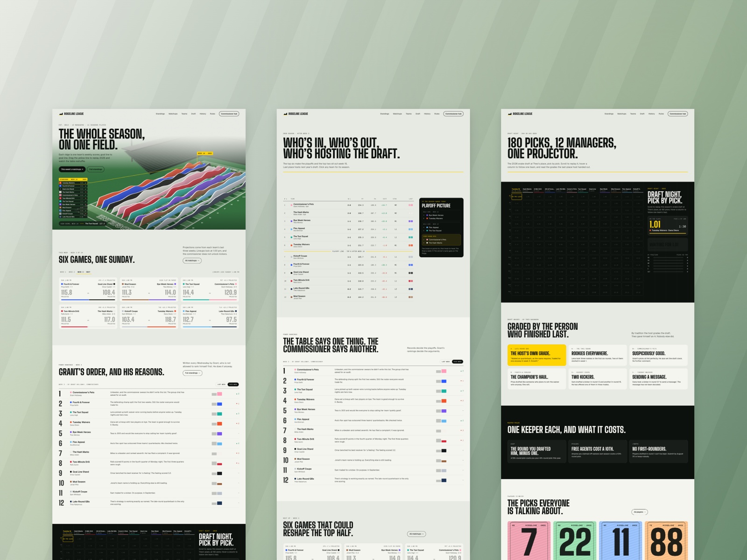Click the 1.01 on-the-clock pick panel
The image size is (747, 560).
pos(668,225)
